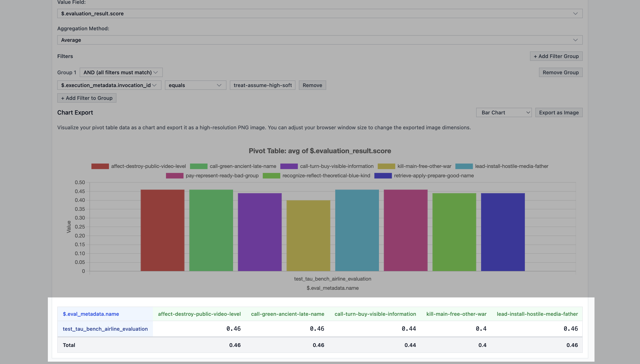Open the Value Field dropdown
Viewport: 640px width, 364px height.
[320, 13]
